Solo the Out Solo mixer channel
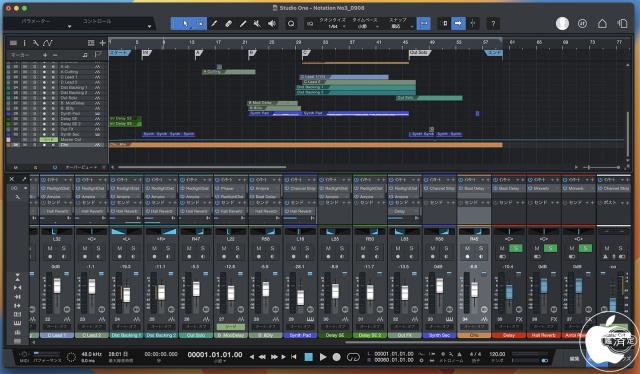Viewport: 640px width, 374px height. tap(202, 248)
